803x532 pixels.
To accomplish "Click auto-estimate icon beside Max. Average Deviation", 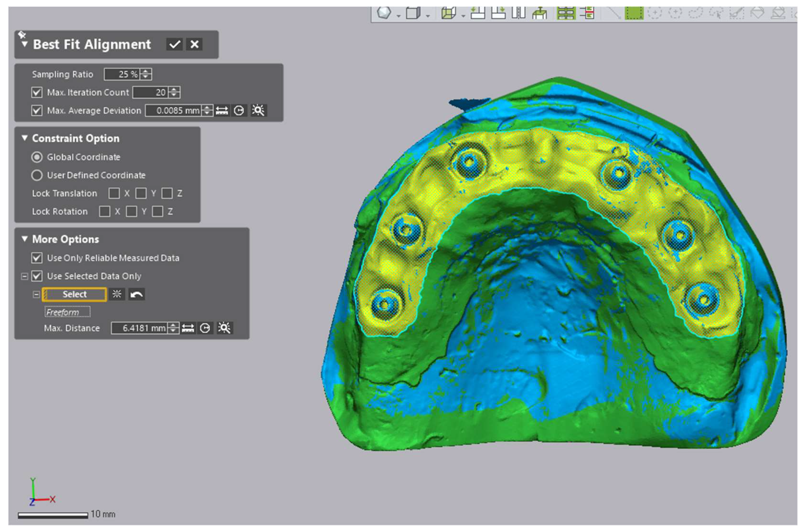I will (x=258, y=111).
